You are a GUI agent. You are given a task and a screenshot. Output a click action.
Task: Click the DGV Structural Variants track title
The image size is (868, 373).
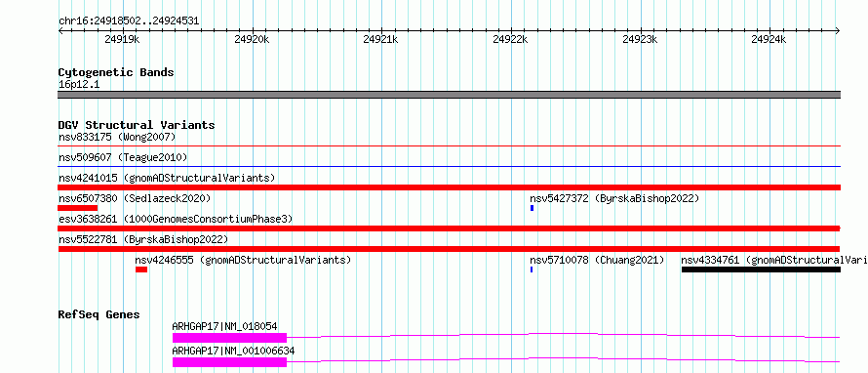[x=137, y=125]
